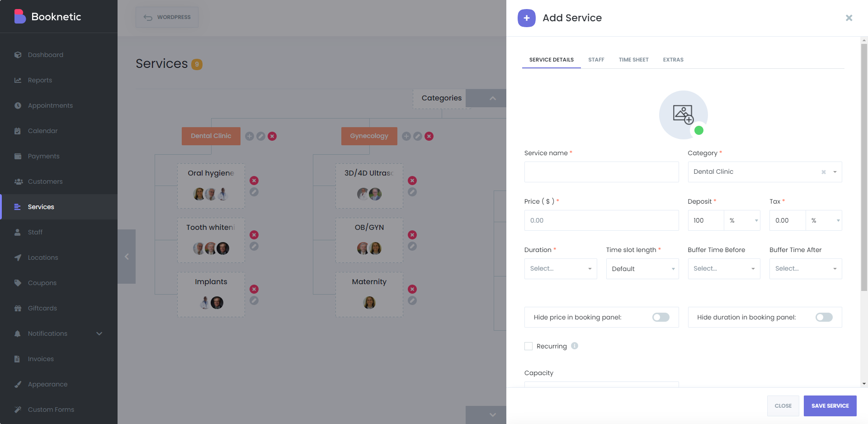Close the Add Service panel

[849, 18]
